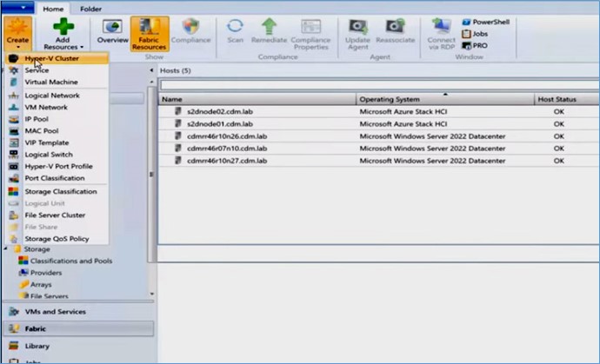Viewport: 600px width, 364px height.
Task: Click the Update Agent icon
Action: [358, 27]
